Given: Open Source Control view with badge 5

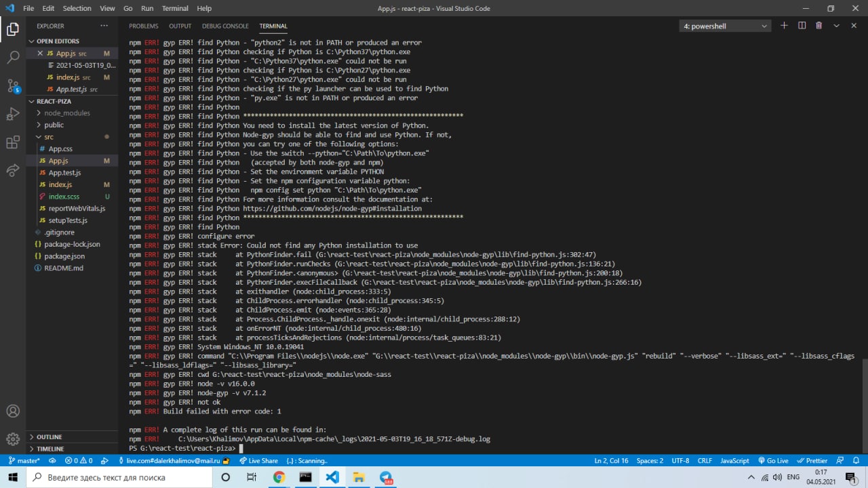Looking at the screenshot, I should [13, 86].
